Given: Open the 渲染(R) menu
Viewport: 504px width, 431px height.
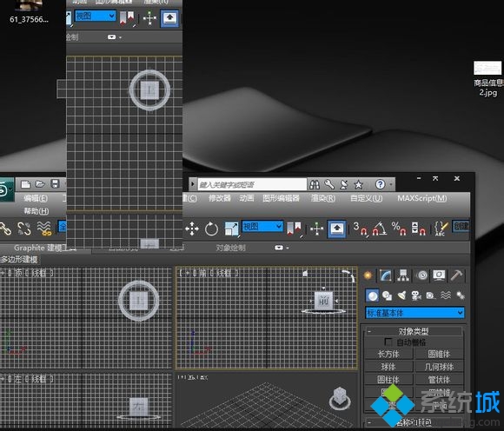Looking at the screenshot, I should point(323,198).
